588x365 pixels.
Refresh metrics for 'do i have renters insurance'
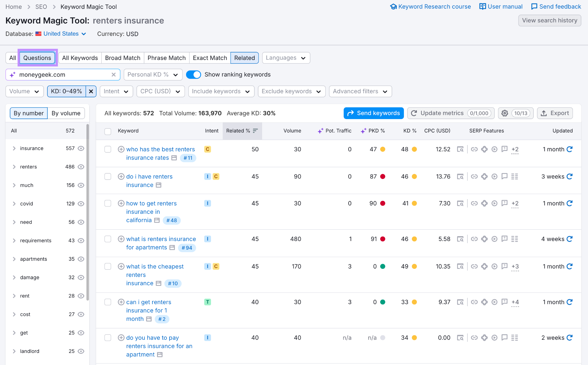click(x=570, y=176)
